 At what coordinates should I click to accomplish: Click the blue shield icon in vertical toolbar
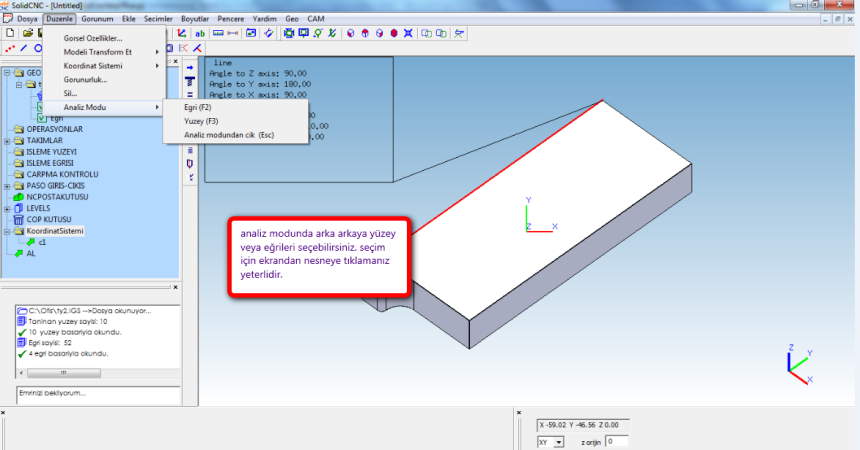190,164
